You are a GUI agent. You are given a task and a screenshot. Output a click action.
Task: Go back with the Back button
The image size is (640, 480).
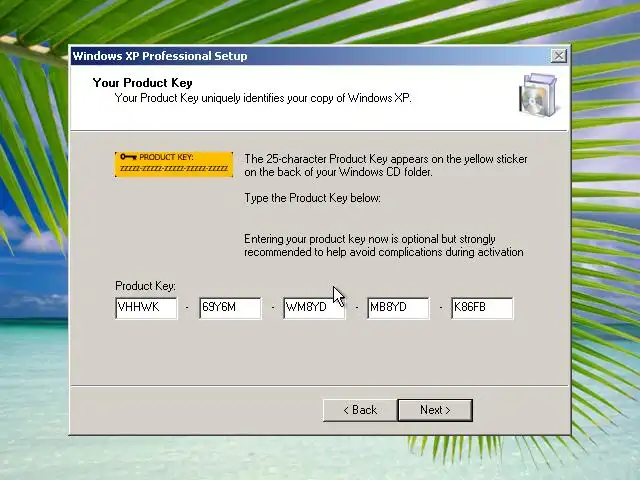[x=360, y=410]
